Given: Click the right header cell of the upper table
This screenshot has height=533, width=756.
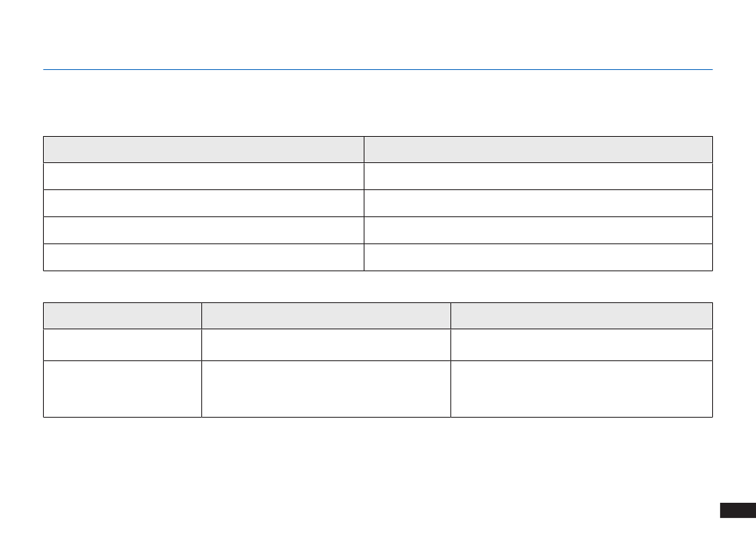Looking at the screenshot, I should (538, 150).
